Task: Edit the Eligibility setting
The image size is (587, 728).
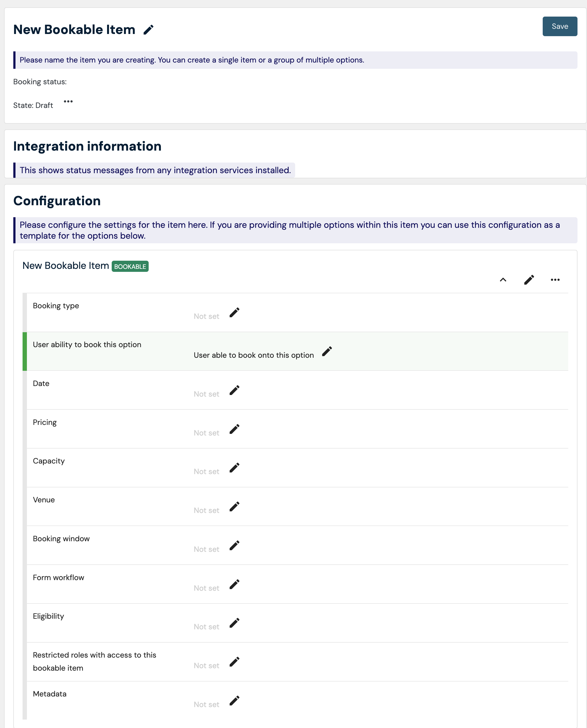Action: [x=234, y=623]
